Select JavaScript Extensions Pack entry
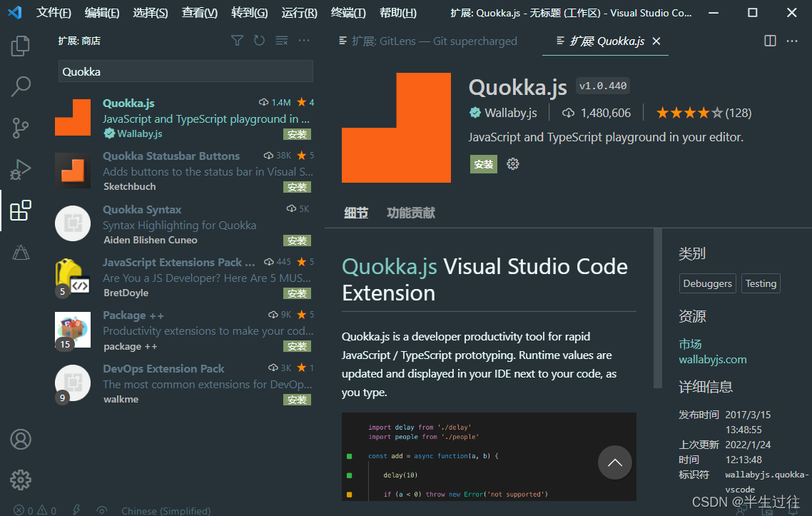Viewport: 812px width, 516px height. pos(184,277)
